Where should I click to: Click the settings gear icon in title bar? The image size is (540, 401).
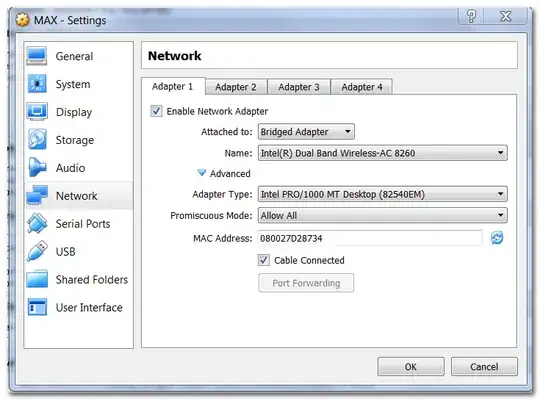(22, 20)
